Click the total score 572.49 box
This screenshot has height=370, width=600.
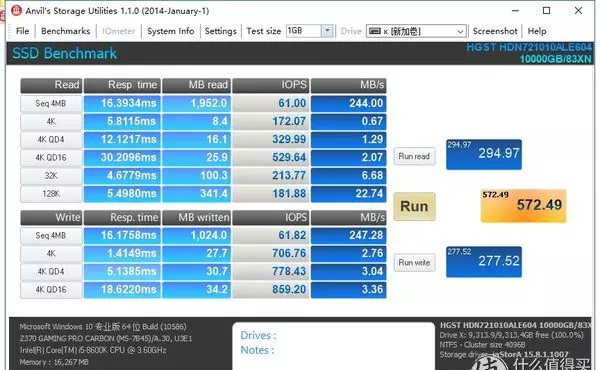click(523, 206)
